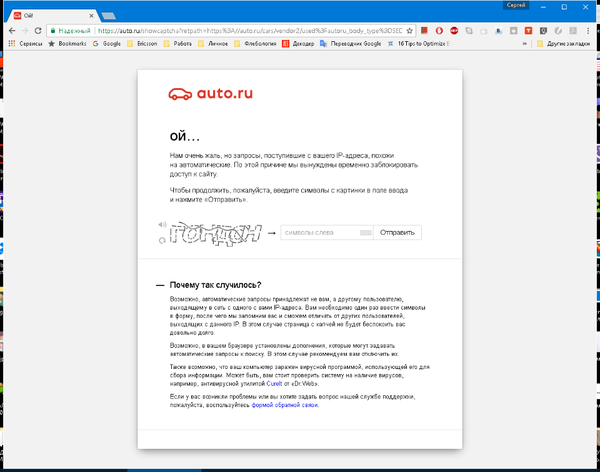
Task: Click the captcha image
Action: click(x=216, y=234)
